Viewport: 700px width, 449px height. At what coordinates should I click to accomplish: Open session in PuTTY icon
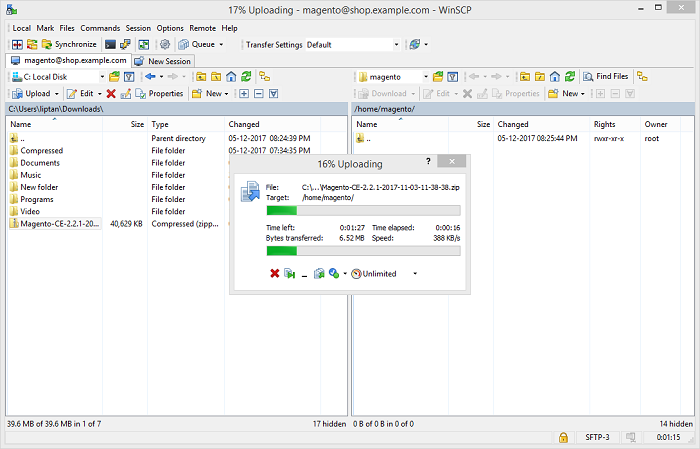125,44
